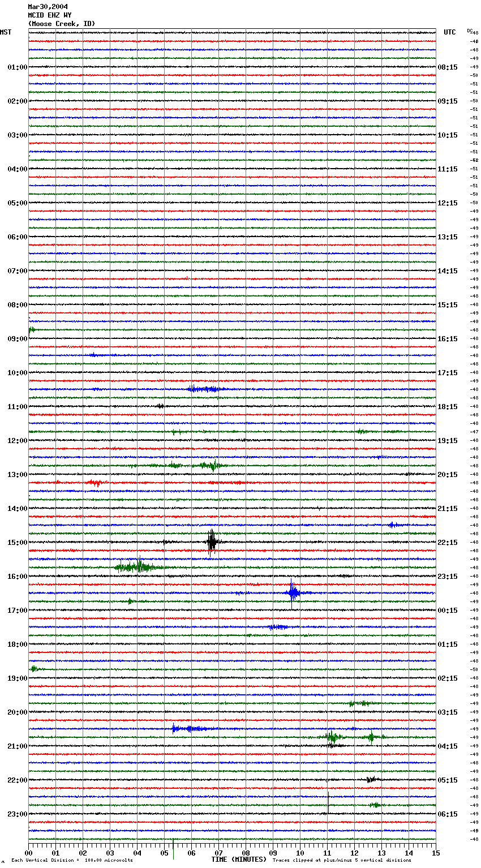The width and height of the screenshot is (481, 868).
Task: Click the 12:15 UTC time label
Action: click(448, 203)
